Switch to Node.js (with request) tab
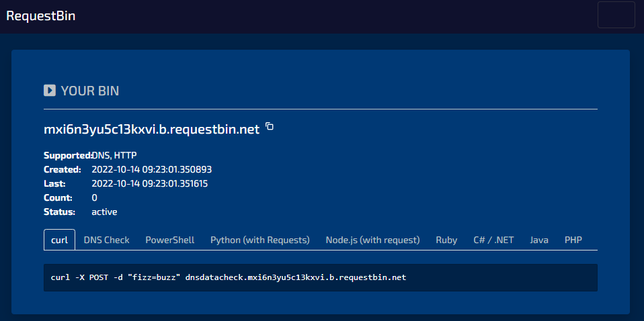Screen dimensions: 644x321 tap(372, 240)
